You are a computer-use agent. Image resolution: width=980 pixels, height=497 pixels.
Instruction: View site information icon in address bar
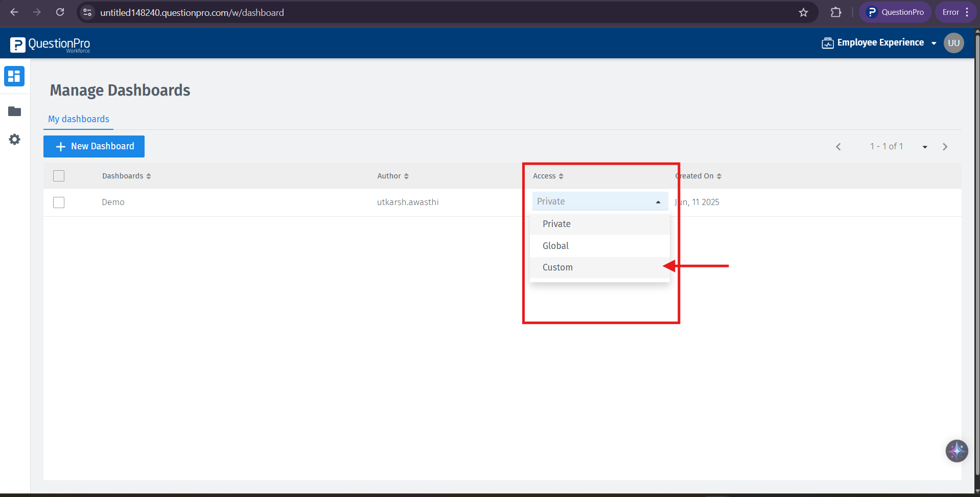click(87, 12)
